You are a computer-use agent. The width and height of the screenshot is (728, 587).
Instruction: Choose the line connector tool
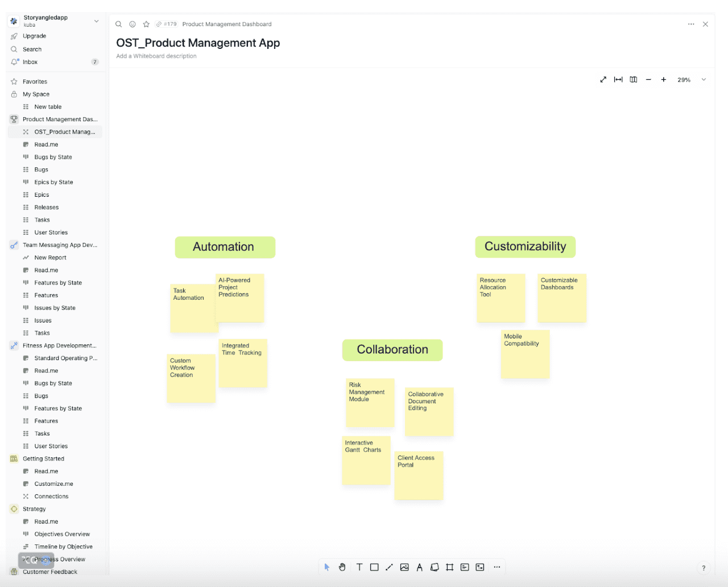[389, 567]
